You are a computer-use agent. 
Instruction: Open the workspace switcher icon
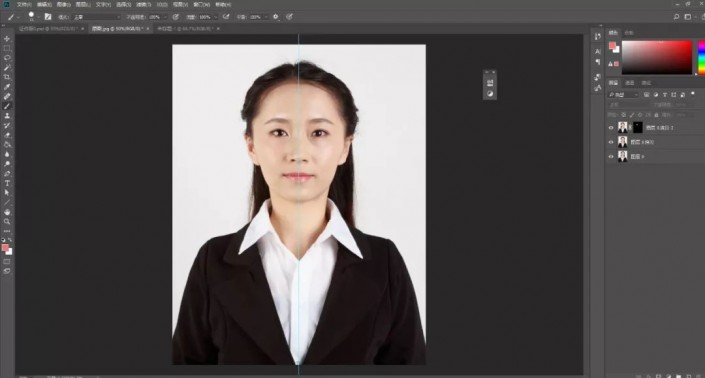(688, 17)
